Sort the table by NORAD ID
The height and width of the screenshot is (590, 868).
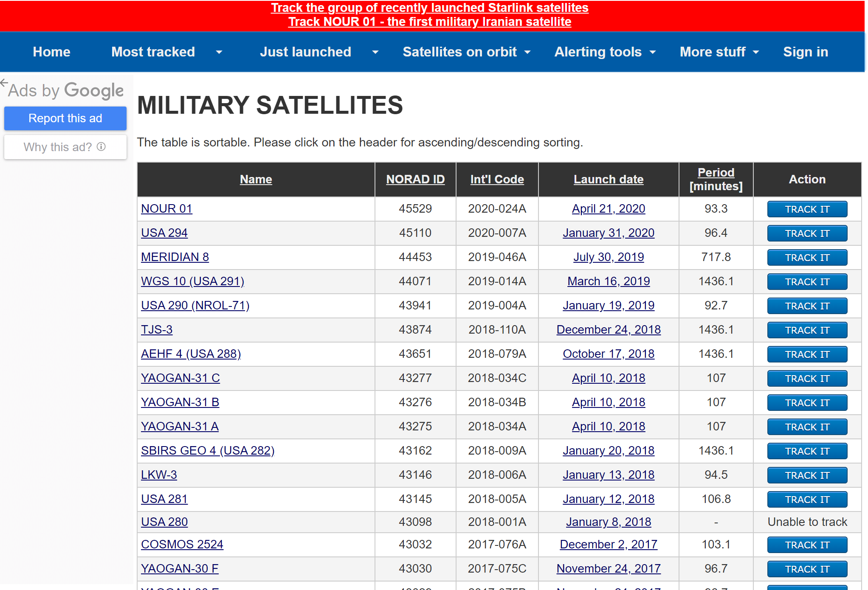pos(415,179)
